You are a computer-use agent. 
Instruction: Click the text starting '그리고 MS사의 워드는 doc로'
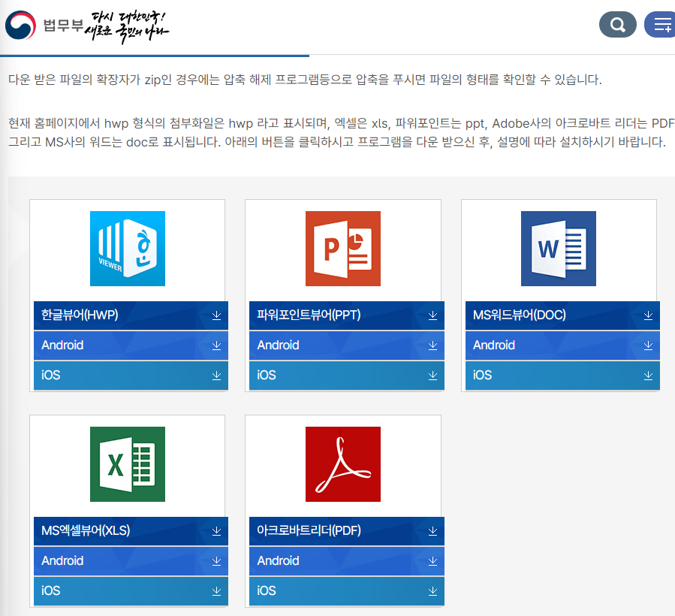(x=337, y=142)
